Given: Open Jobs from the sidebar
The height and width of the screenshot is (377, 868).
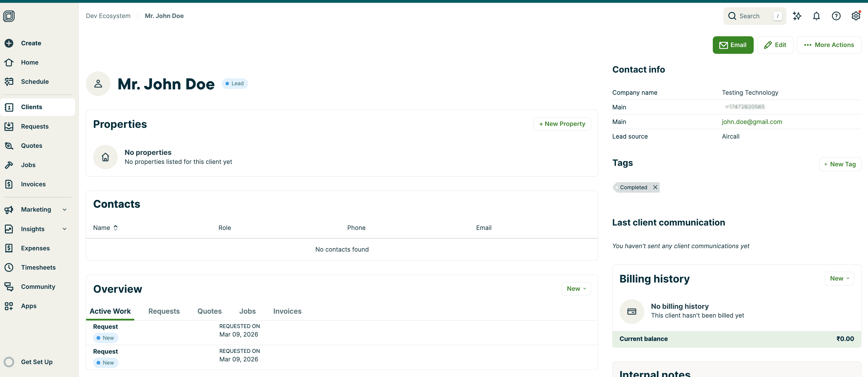Looking at the screenshot, I should [28, 165].
